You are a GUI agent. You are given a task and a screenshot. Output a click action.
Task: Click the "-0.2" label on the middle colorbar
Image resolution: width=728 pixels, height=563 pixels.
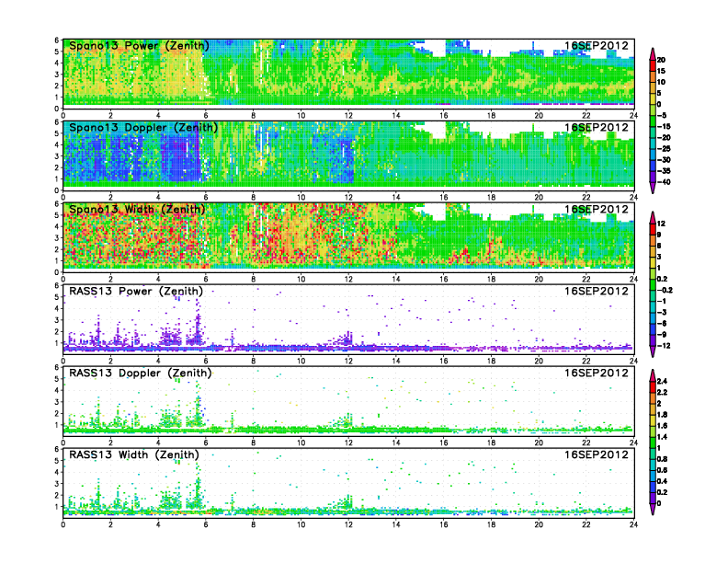pyautogui.click(x=665, y=290)
